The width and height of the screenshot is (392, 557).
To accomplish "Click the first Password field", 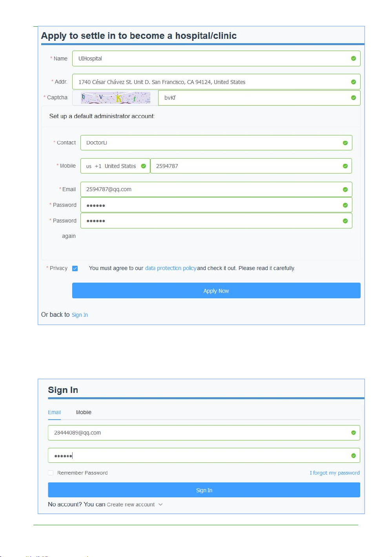I will pos(216,205).
